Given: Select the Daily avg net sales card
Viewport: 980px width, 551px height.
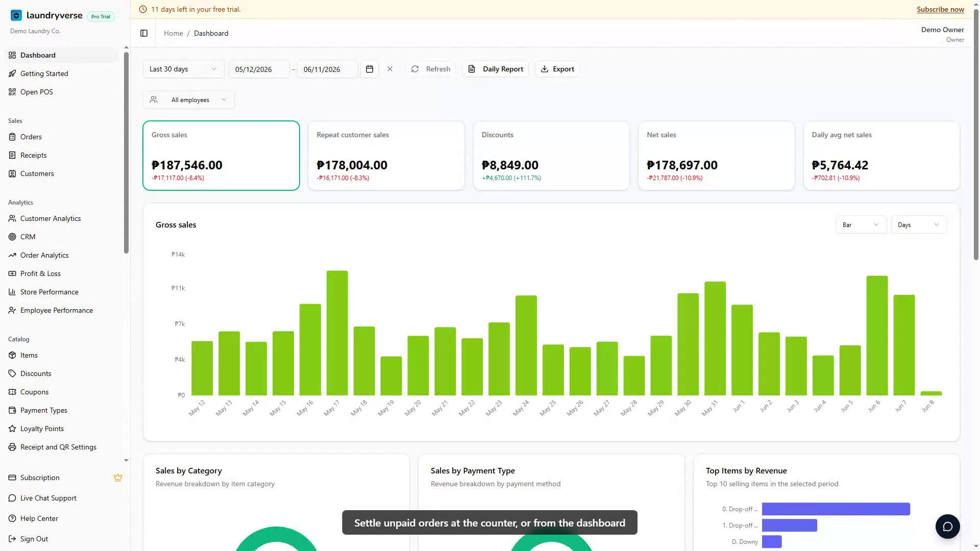Looking at the screenshot, I should tap(881, 156).
